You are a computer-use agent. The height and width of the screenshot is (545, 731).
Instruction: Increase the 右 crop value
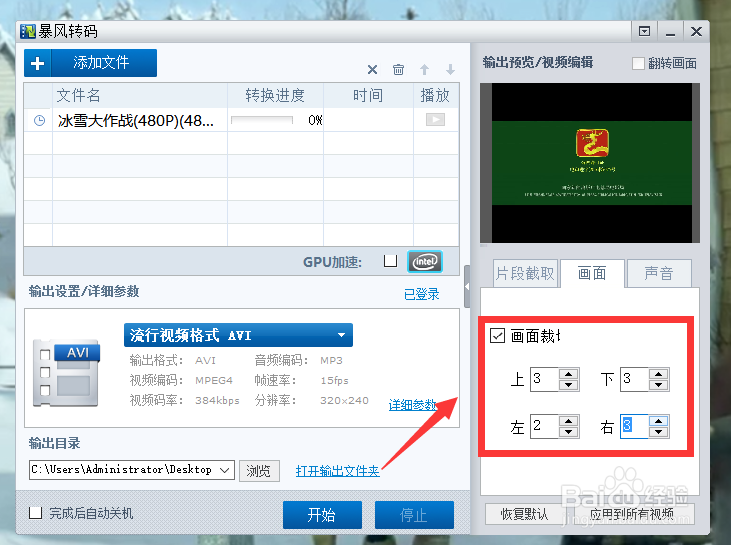coord(658,421)
